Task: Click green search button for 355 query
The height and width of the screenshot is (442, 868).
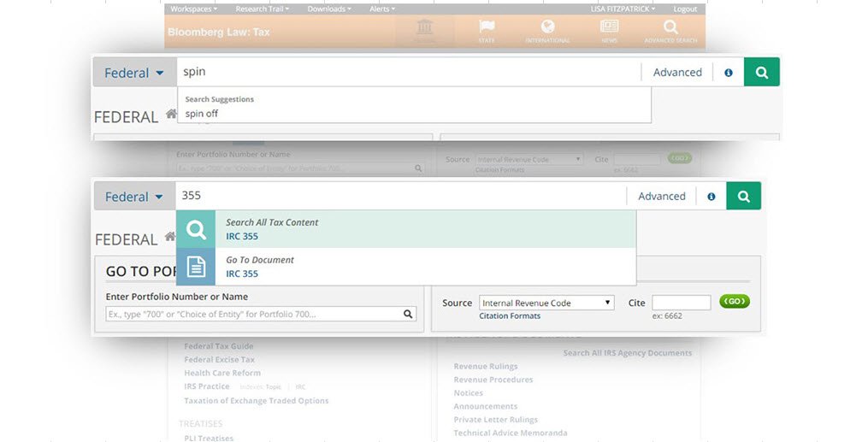Action: tap(743, 196)
